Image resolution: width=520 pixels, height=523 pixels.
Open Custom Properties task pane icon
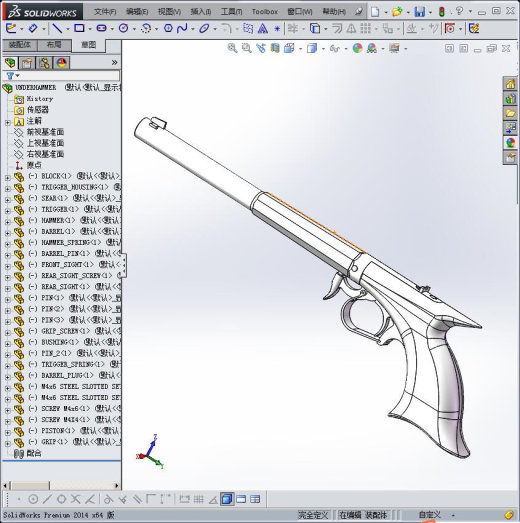tap(510, 157)
